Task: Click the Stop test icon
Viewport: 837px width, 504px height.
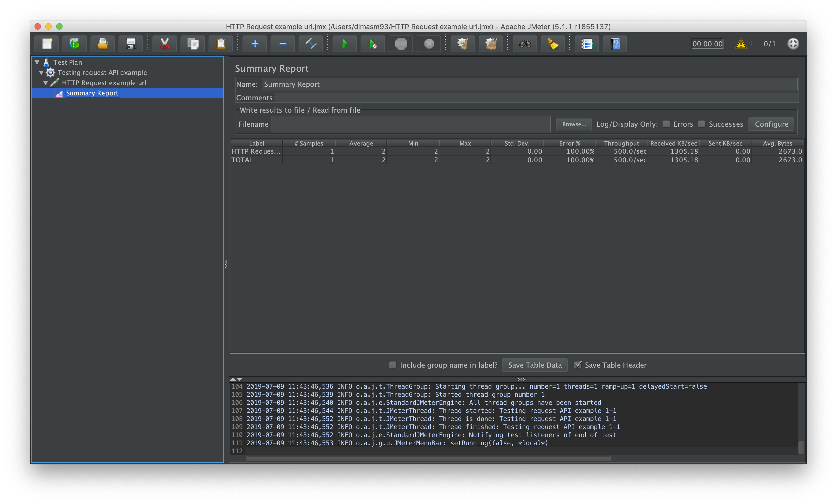Action: pos(401,44)
